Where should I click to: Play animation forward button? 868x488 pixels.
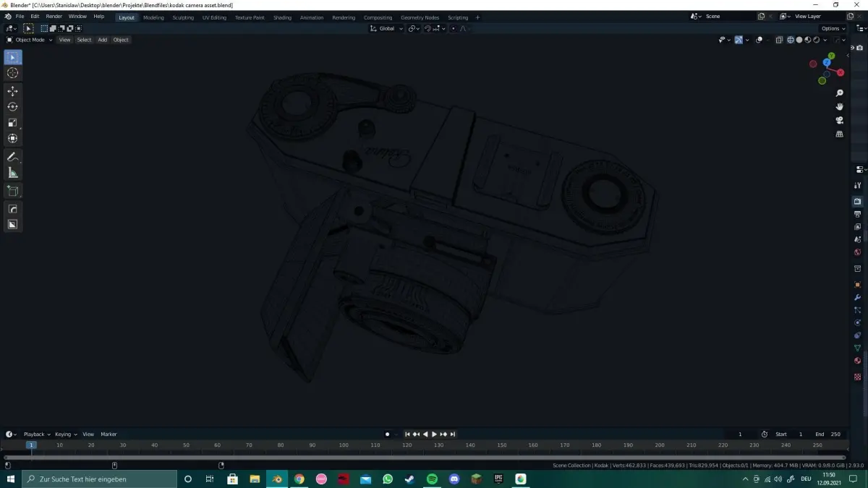point(434,435)
